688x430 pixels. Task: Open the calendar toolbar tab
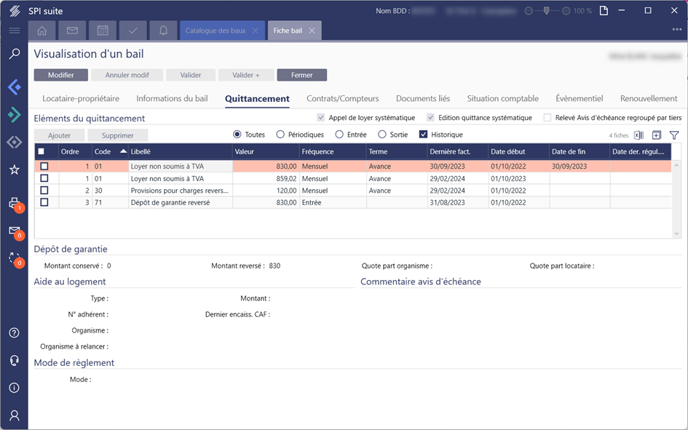tap(102, 31)
